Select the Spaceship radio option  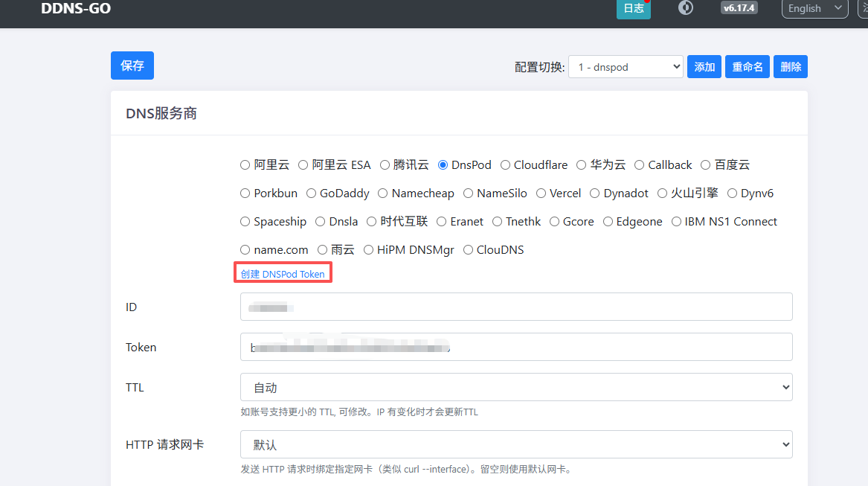click(245, 222)
